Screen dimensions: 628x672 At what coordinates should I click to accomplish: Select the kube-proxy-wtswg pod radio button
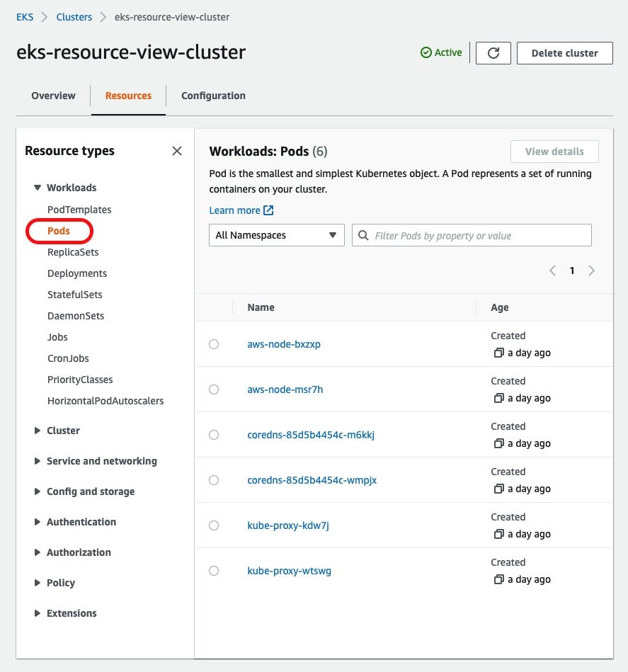tap(214, 571)
